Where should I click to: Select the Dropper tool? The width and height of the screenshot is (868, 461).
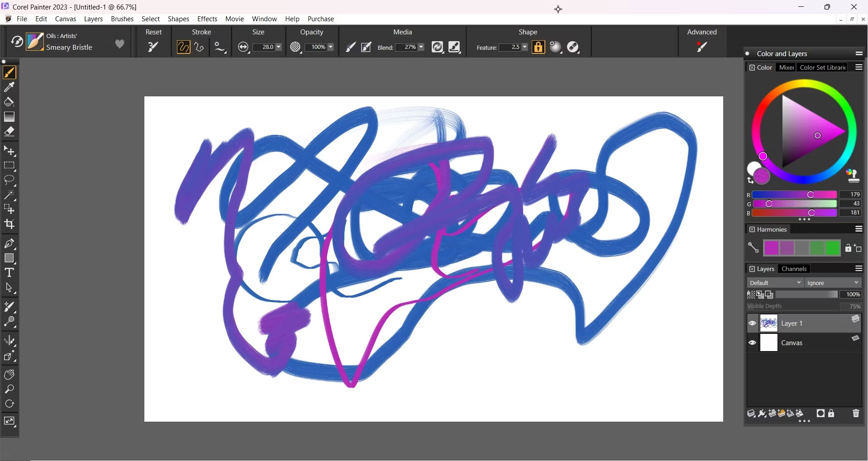click(10, 87)
